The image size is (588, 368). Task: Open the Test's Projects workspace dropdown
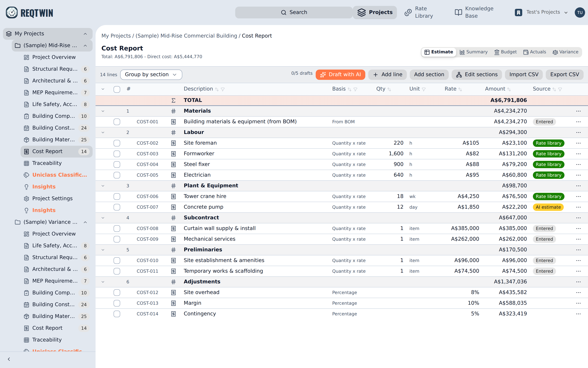pyautogui.click(x=541, y=12)
